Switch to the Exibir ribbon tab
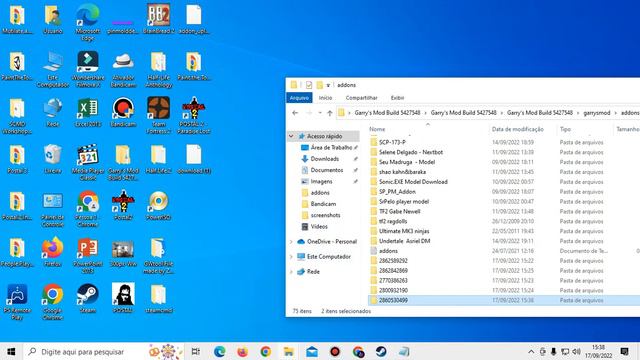The width and height of the screenshot is (640, 360). pyautogui.click(x=397, y=98)
